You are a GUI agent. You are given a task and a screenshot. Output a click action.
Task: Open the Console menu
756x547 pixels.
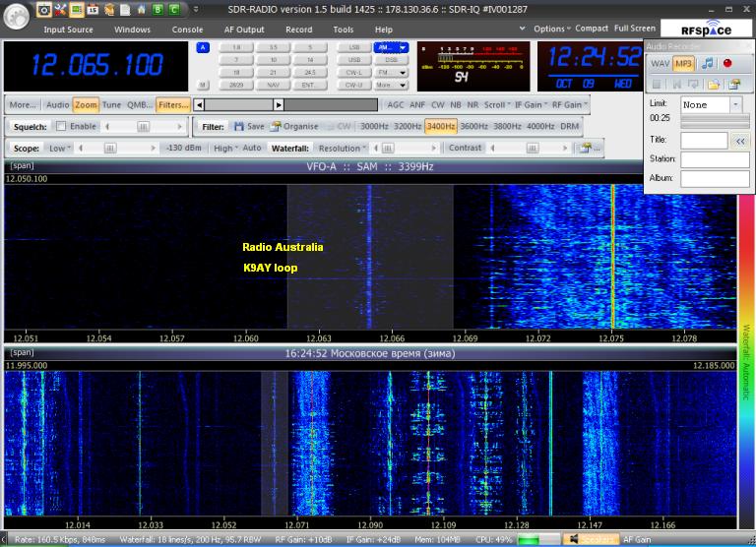[x=187, y=30]
